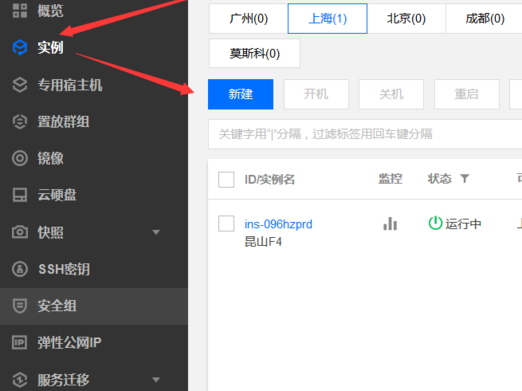The height and width of the screenshot is (391, 522).
Task: Click the 实例 cube icon in sidebar
Action: [20, 47]
